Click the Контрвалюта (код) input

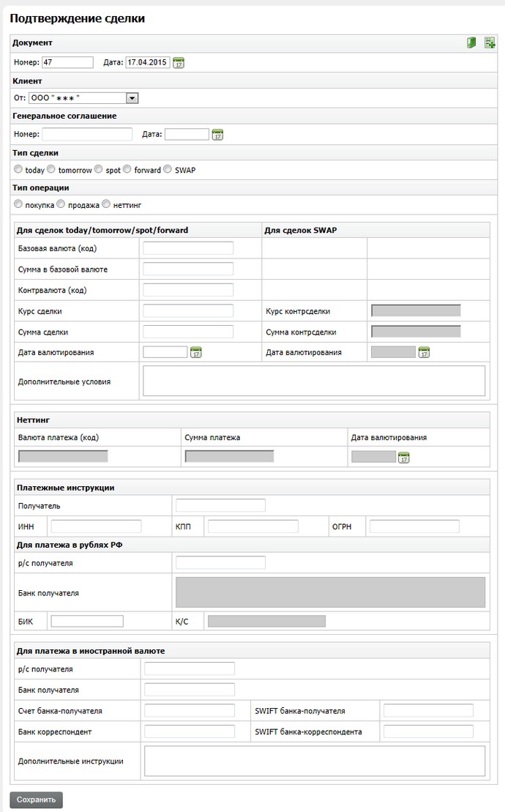click(188, 290)
